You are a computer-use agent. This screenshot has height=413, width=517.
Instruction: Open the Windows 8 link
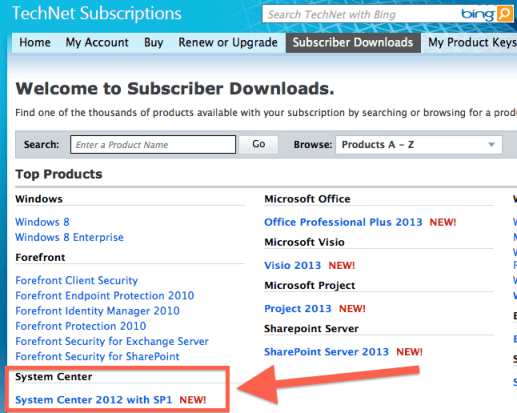coord(42,222)
